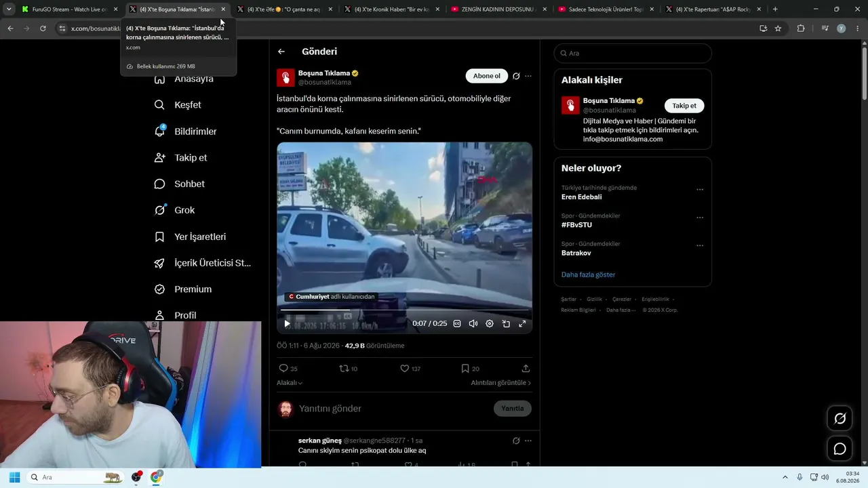The width and height of the screenshot is (868, 488).
Task: Open more options on main post
Action: tap(528, 76)
